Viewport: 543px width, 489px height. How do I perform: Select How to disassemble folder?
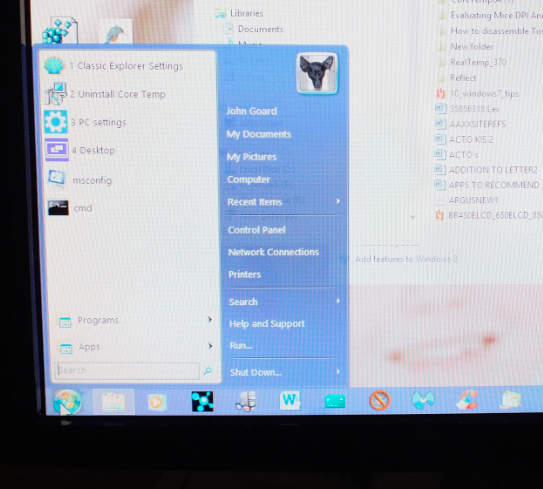coord(496,31)
